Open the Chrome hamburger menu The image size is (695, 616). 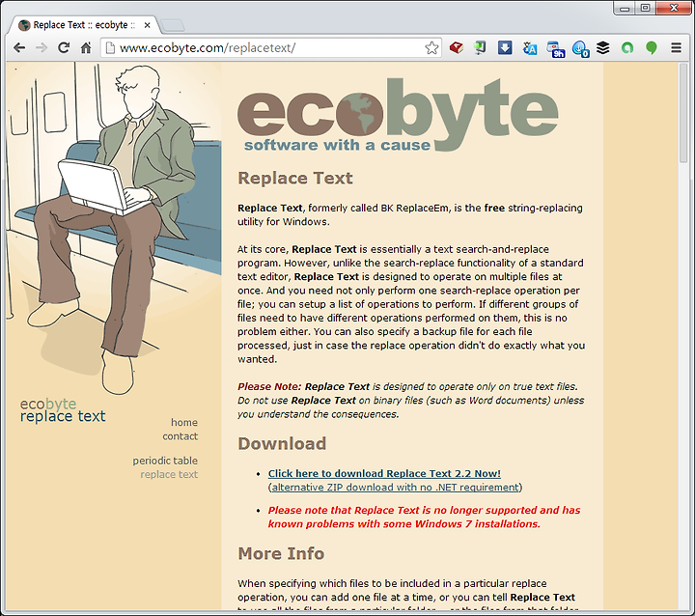pyautogui.click(x=676, y=47)
